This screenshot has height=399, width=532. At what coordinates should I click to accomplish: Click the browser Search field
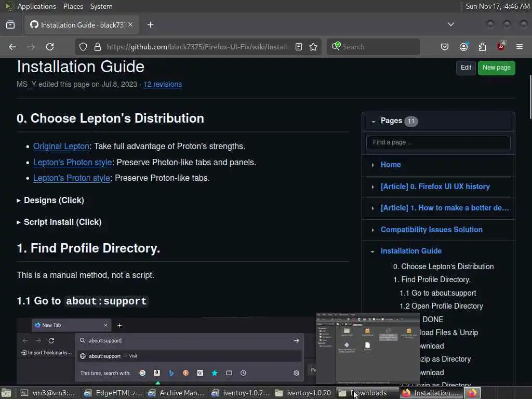pyautogui.click(x=373, y=47)
